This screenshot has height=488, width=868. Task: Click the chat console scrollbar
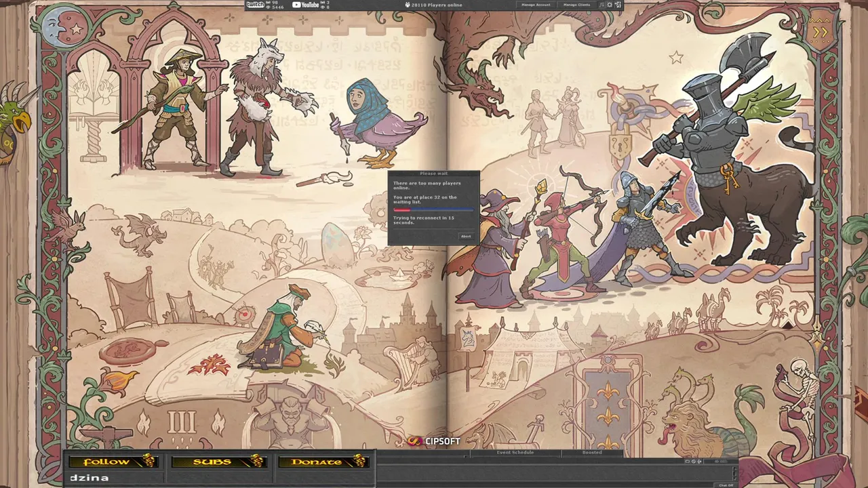(x=735, y=473)
